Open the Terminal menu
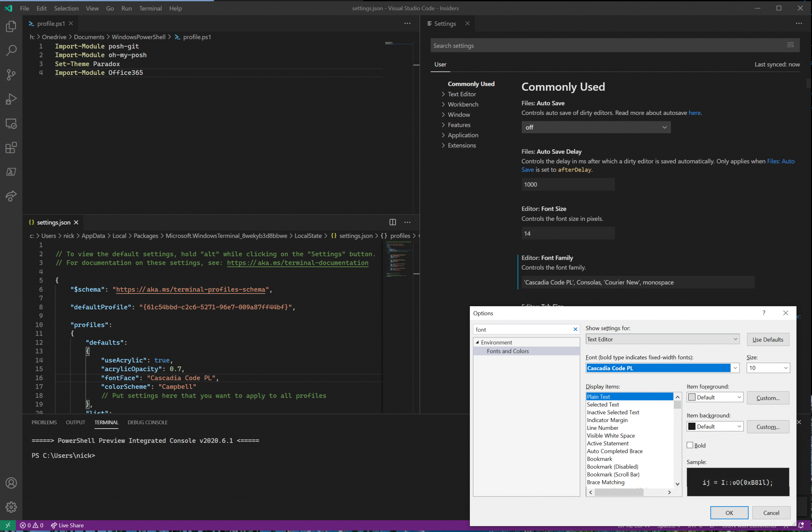The width and height of the screenshot is (812, 532). pyautogui.click(x=151, y=8)
